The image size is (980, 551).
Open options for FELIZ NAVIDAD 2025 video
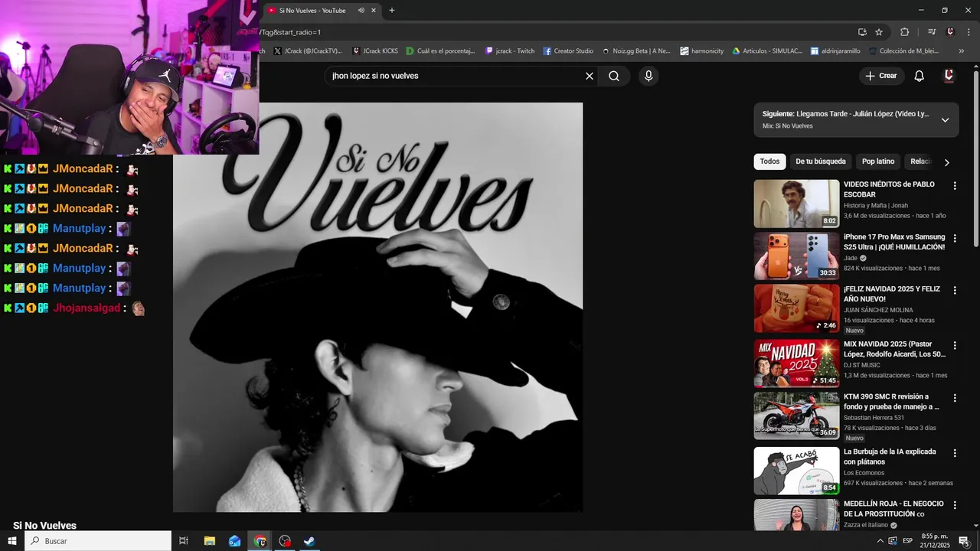pyautogui.click(x=955, y=291)
